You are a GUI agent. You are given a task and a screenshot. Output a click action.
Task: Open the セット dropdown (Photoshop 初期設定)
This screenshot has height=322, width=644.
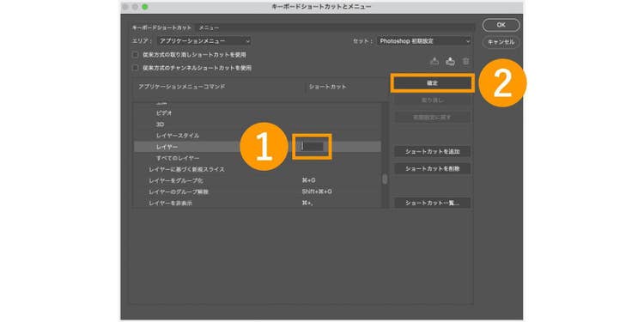tap(424, 41)
